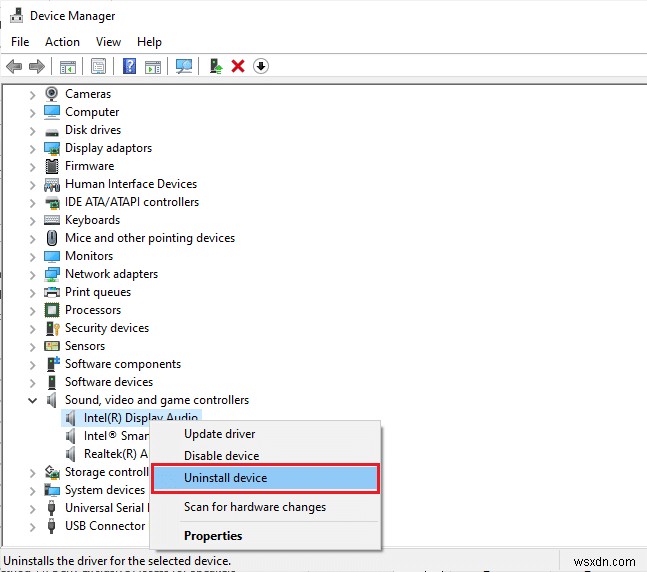Click the show/hide action pane icon

pos(153,66)
